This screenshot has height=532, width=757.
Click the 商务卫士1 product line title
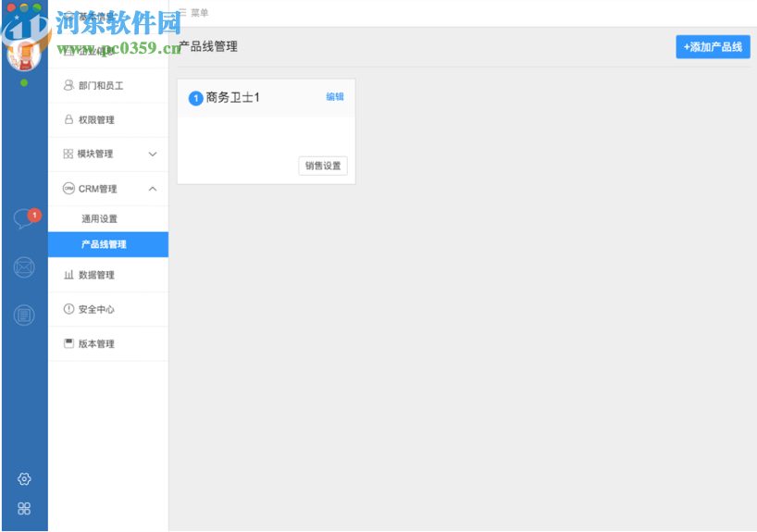pos(232,97)
